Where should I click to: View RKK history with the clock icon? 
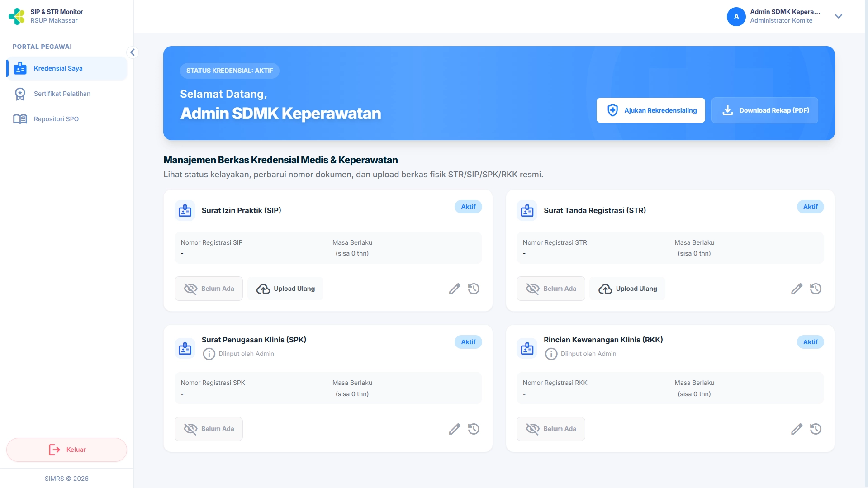[x=816, y=429]
